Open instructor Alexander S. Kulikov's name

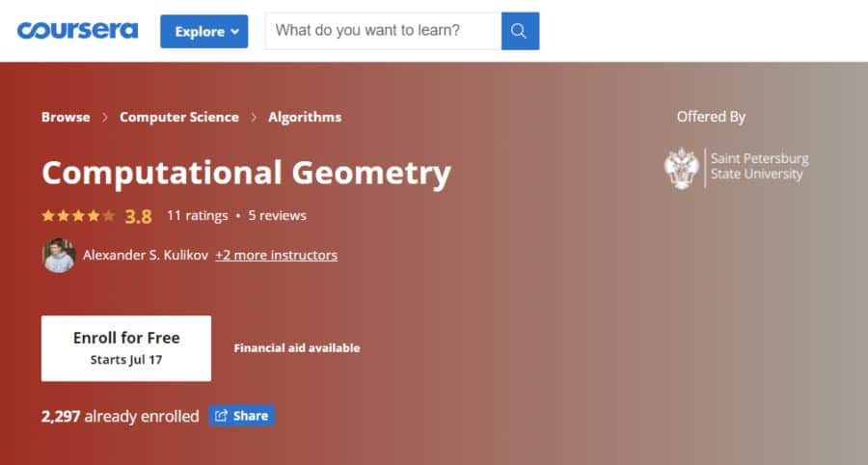146,256
